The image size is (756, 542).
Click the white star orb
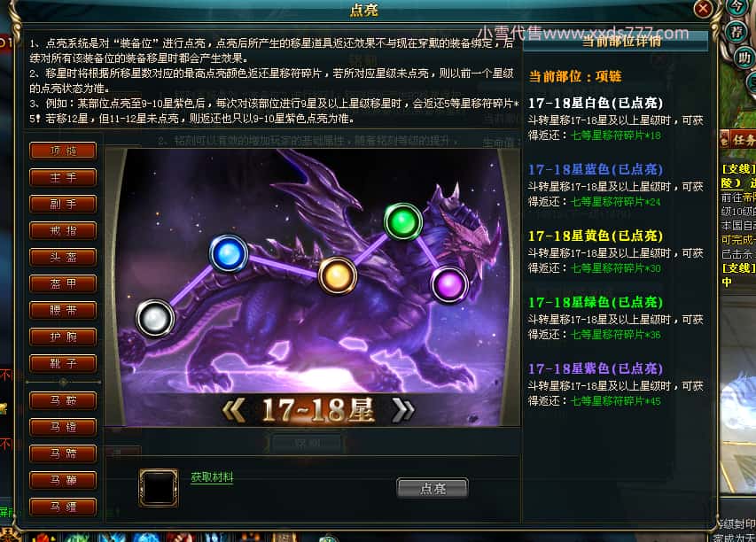coord(155,318)
